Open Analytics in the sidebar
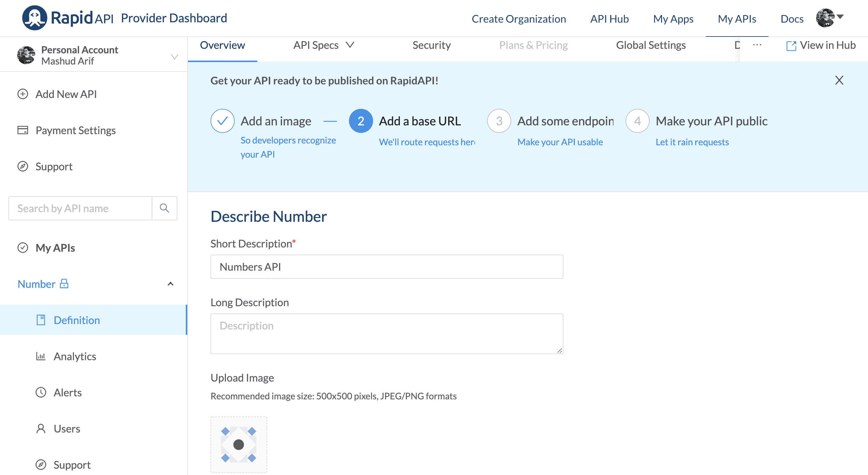The width and height of the screenshot is (868, 475). [75, 356]
